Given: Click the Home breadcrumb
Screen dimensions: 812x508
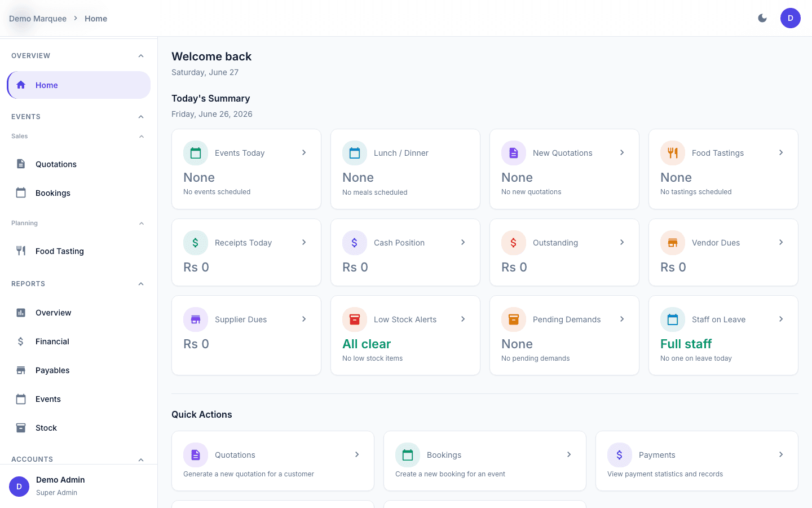Looking at the screenshot, I should click(x=96, y=19).
